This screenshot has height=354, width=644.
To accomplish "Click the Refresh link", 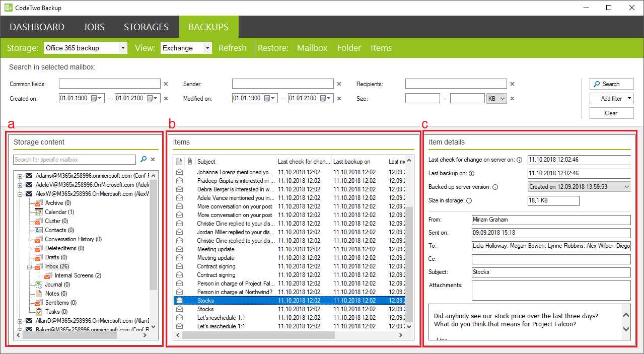I will (233, 48).
